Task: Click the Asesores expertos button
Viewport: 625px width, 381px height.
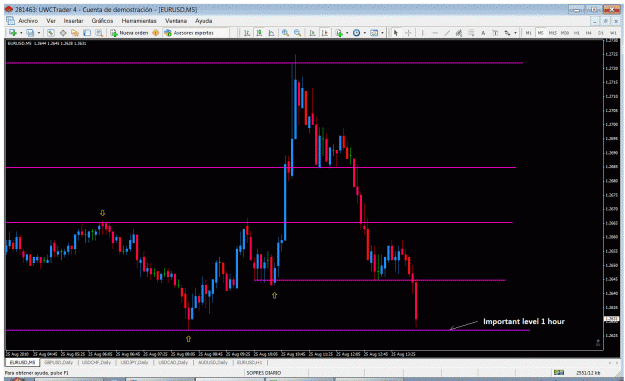Action: coord(189,33)
